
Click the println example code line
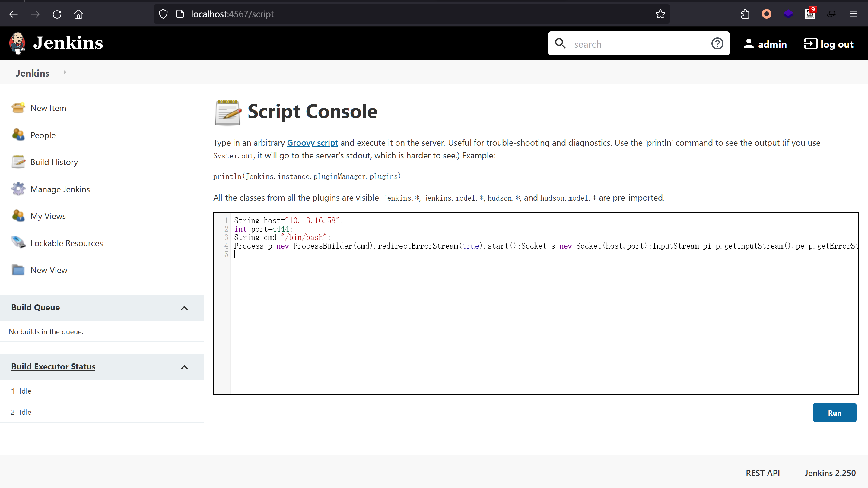[x=307, y=176]
